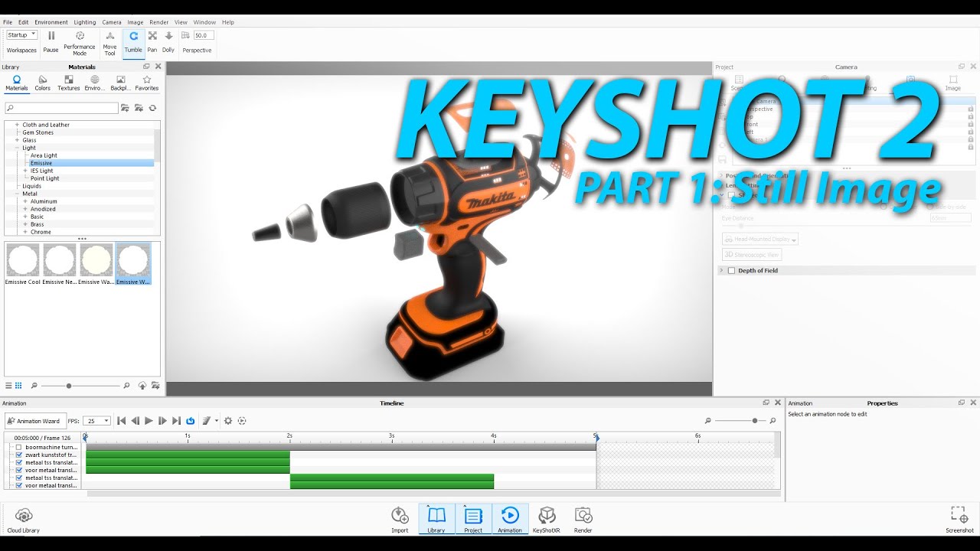Viewport: 980px width, 551px height.
Task: Select the Tumble camera tool
Action: (133, 41)
